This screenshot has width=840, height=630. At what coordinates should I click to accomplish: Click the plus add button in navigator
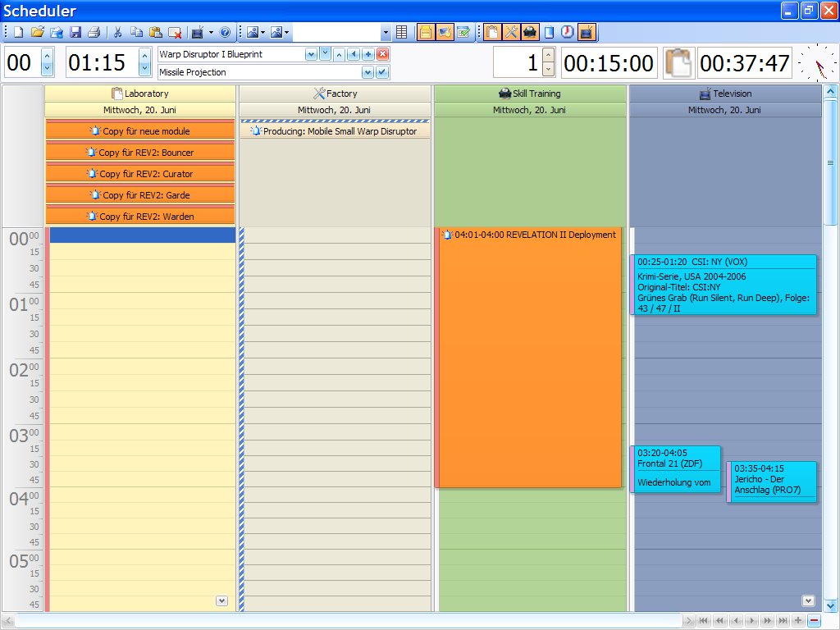tap(798, 620)
